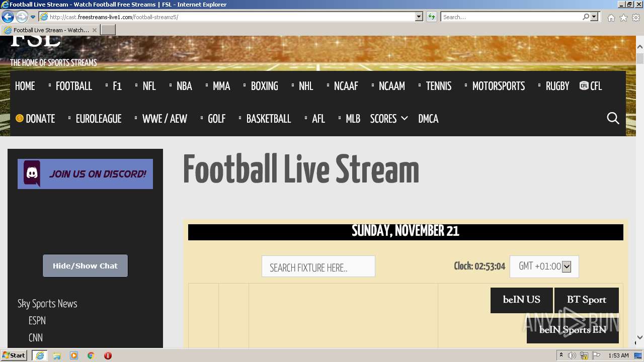Click the volume speaker tray icon

pyautogui.click(x=572, y=355)
